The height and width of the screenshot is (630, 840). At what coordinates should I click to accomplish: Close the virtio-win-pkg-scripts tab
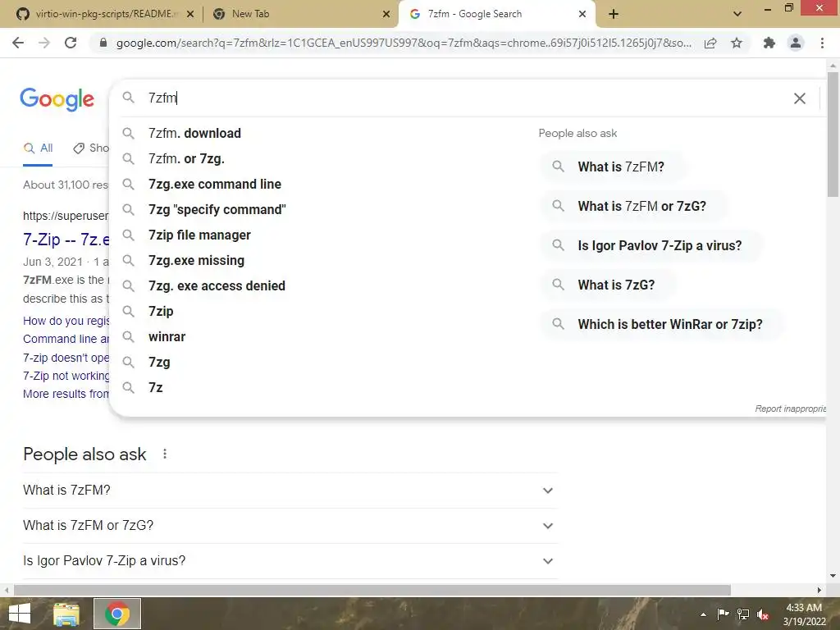point(190,14)
